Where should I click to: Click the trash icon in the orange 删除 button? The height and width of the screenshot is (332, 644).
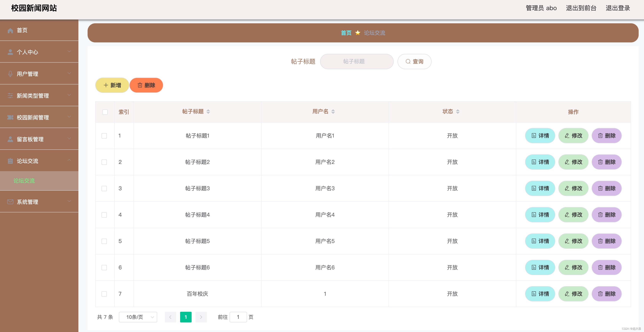click(140, 85)
